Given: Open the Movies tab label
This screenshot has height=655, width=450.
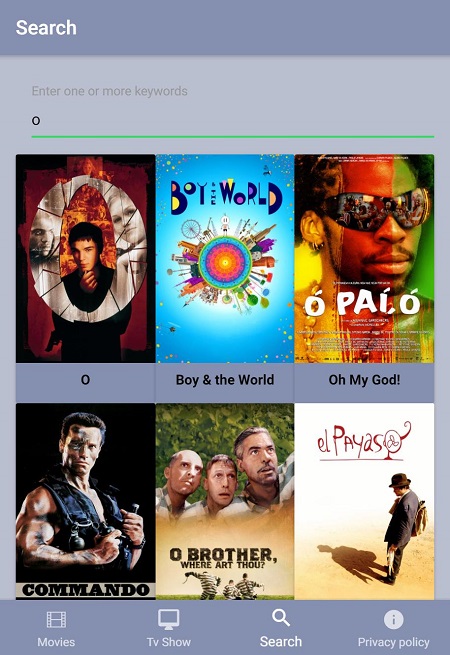Looking at the screenshot, I should 56,642.
